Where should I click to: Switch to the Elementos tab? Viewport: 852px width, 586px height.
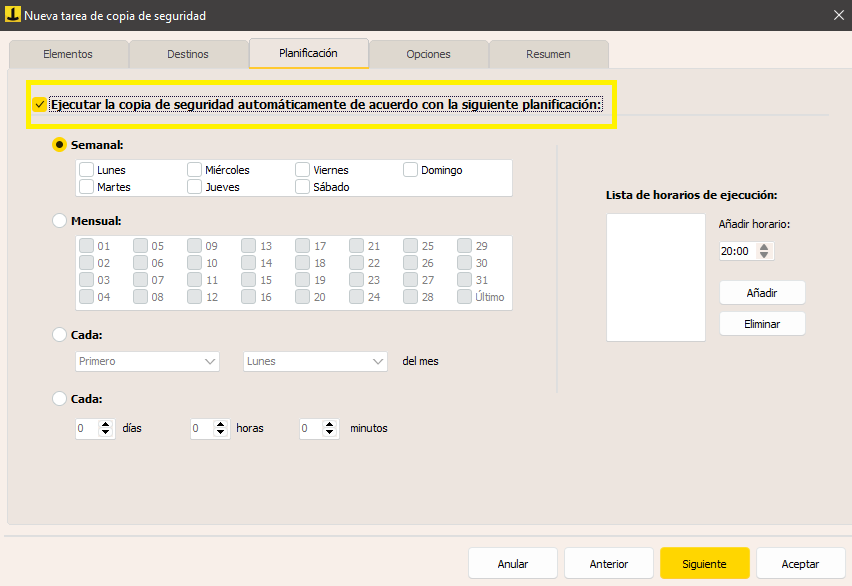[x=68, y=54]
